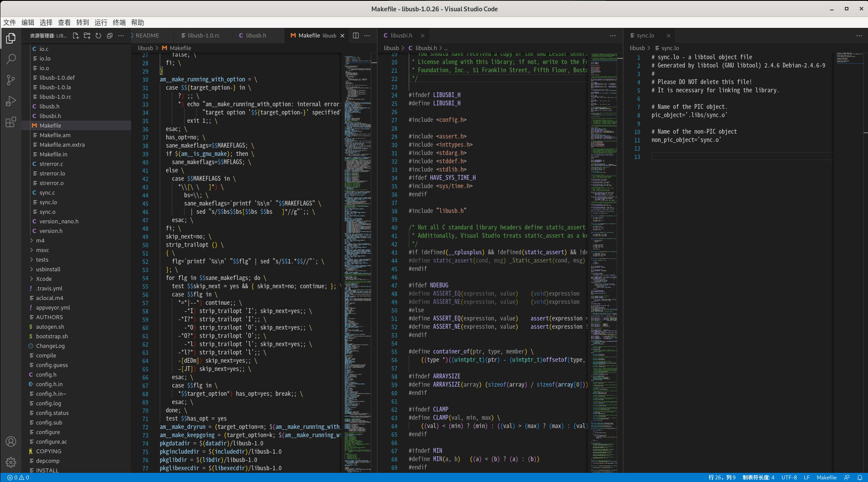Open the Manage gear icon
The image size is (868, 482).
[x=11, y=462]
